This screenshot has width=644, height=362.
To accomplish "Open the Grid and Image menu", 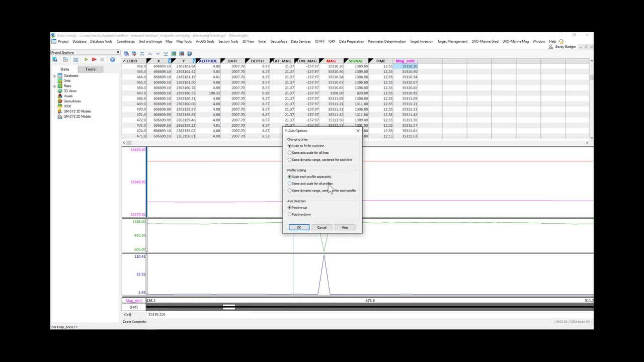I will click(x=150, y=41).
